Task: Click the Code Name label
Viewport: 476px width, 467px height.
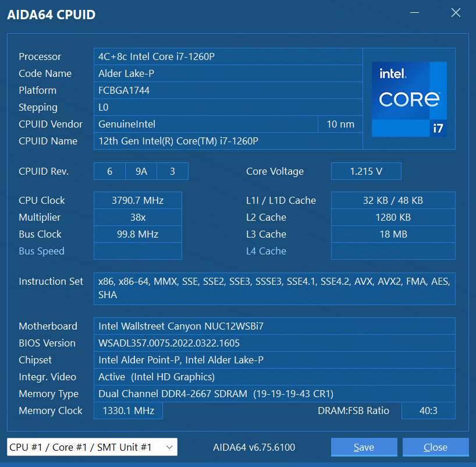Action: (x=45, y=73)
